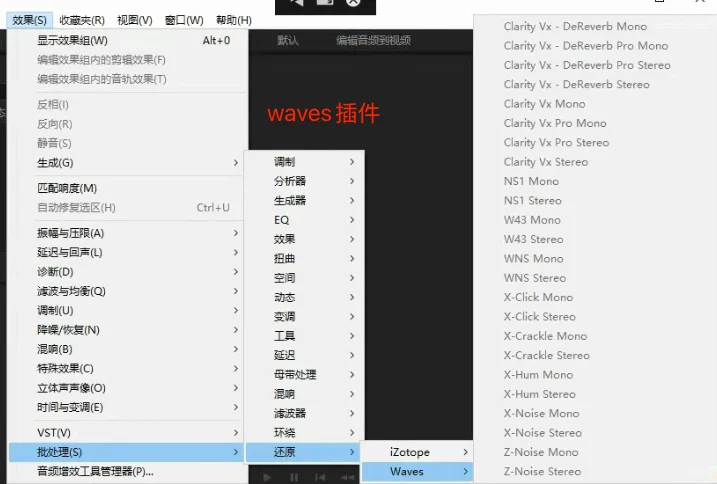
Task: Open 滤波器 plugin category
Action: coord(305,413)
